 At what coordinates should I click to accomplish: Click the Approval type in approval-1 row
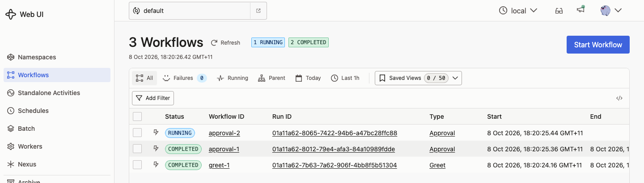(442, 149)
